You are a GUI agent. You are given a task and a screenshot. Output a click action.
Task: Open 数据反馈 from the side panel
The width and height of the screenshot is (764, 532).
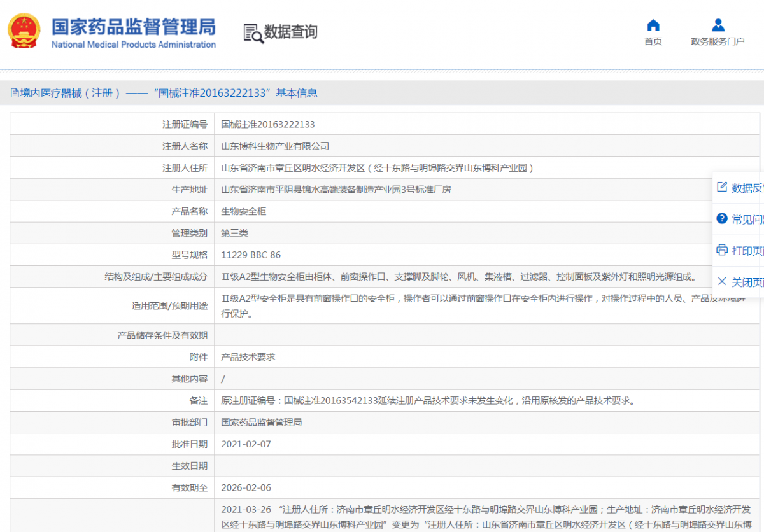(747, 188)
